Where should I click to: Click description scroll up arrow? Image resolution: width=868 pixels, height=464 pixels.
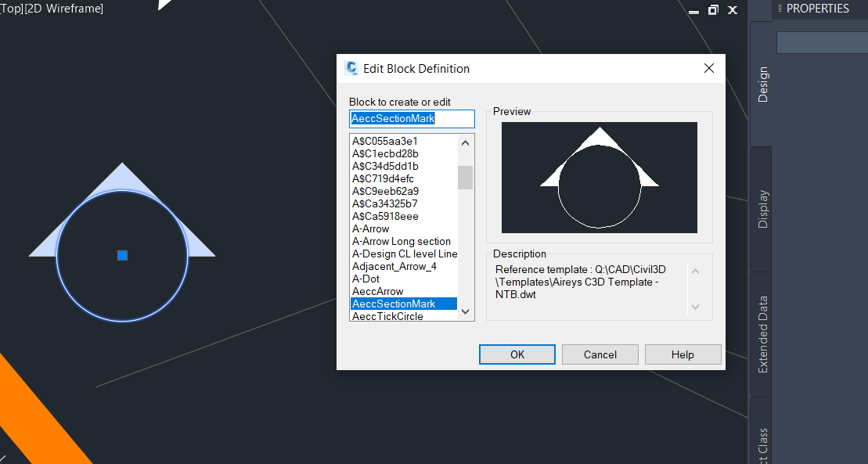click(695, 272)
